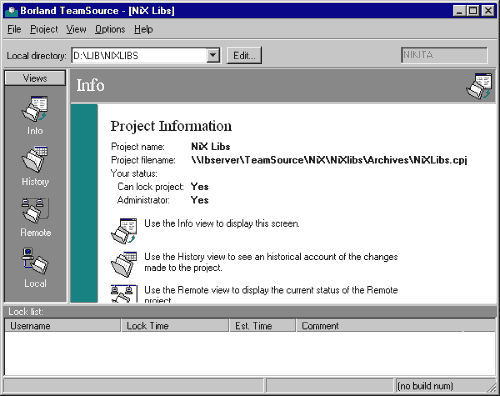The image size is (500, 396).
Task: Click the 'Your status:' label
Action: pyautogui.click(x=134, y=174)
